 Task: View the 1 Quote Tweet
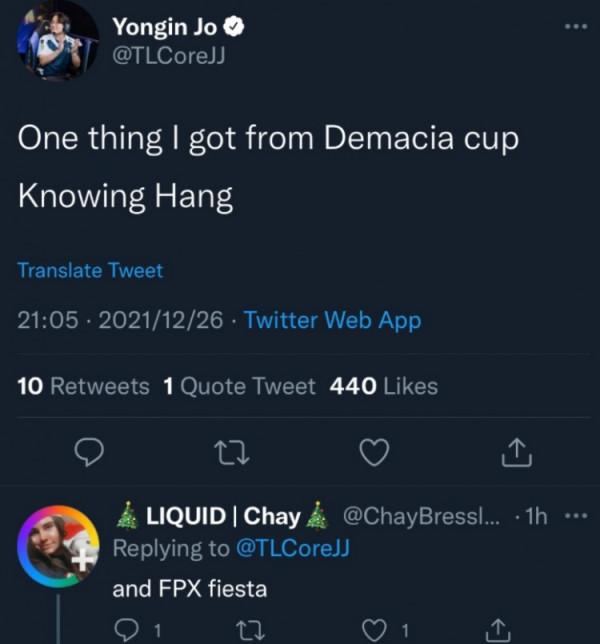click(x=238, y=385)
